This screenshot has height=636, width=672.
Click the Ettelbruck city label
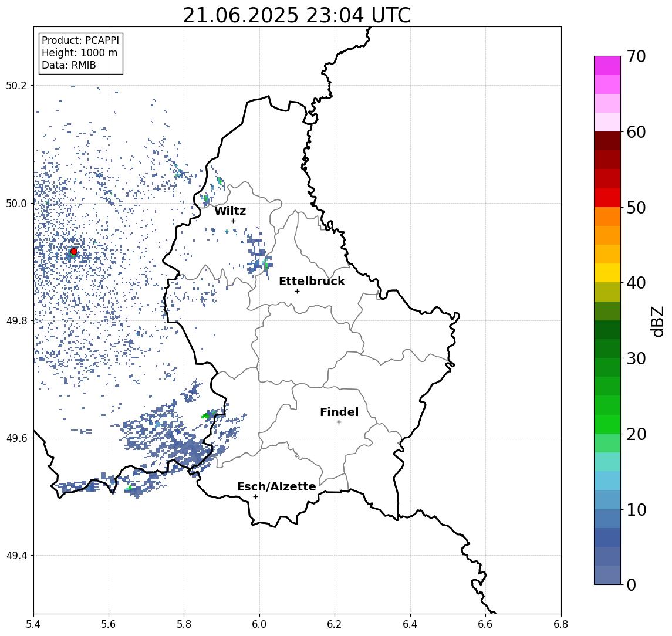[312, 281]
